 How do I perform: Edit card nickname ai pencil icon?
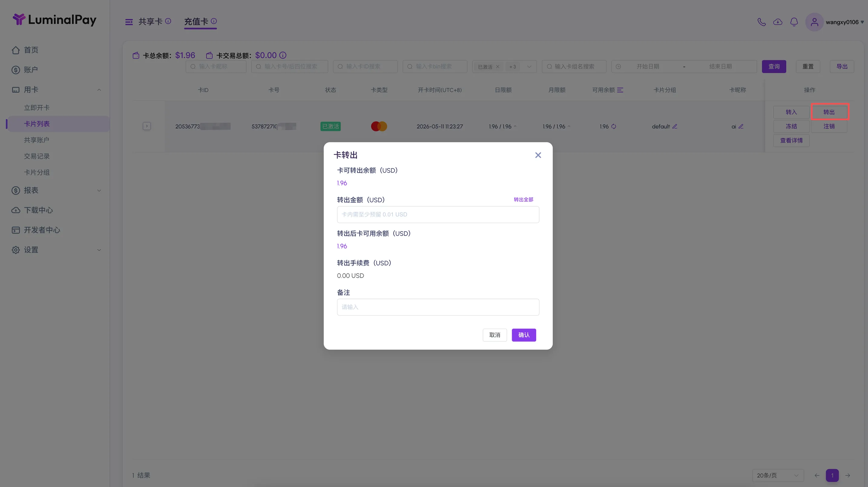tap(741, 127)
